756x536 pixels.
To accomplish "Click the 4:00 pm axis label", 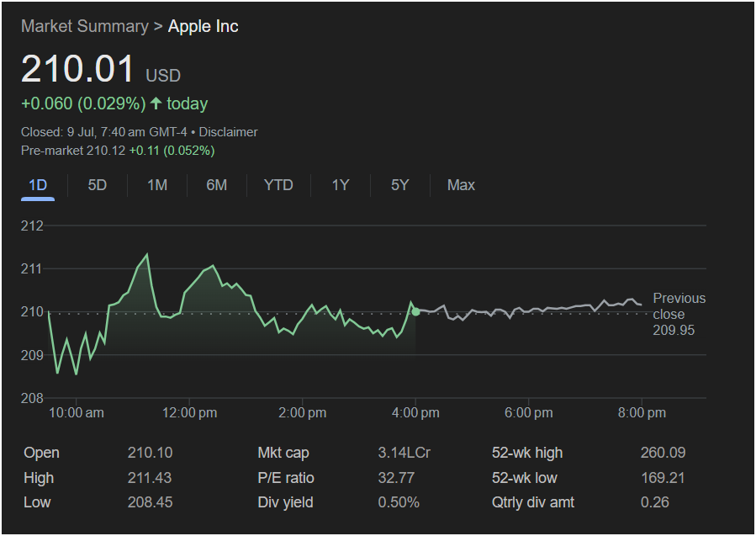I will pyautogui.click(x=415, y=413).
